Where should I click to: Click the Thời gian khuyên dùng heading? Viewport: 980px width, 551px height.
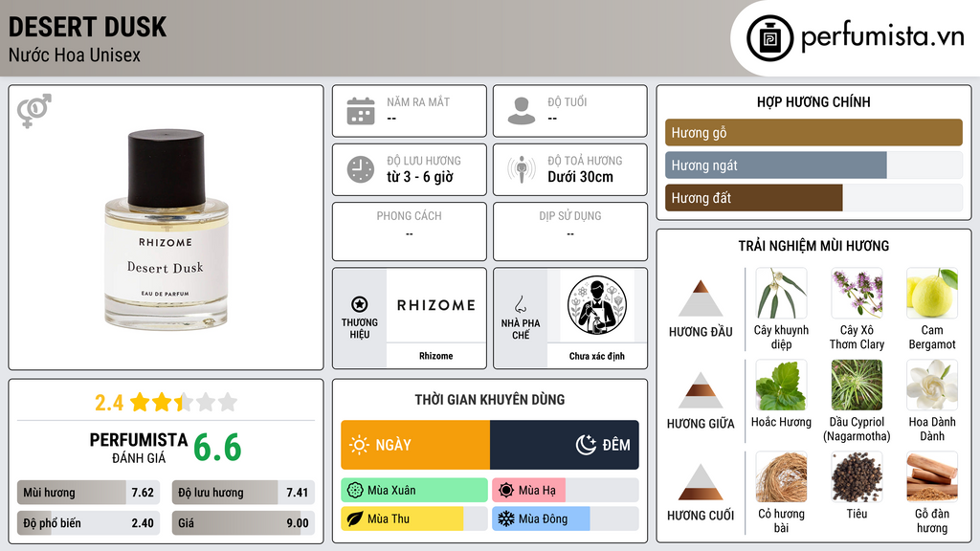pos(490,400)
